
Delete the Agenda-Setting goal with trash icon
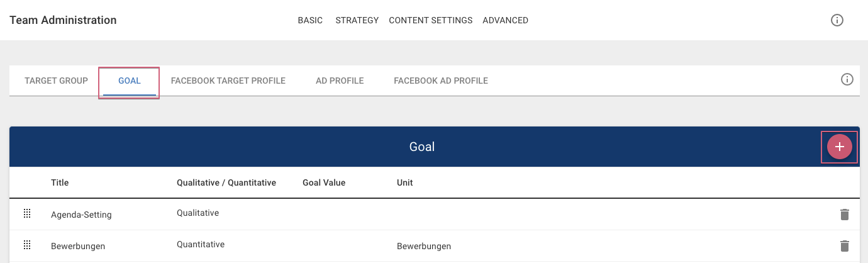(845, 215)
